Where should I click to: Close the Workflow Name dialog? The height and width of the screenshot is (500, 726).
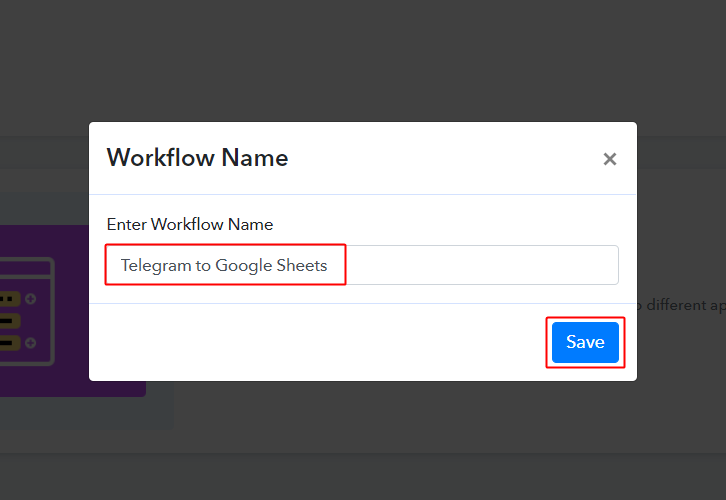610,159
